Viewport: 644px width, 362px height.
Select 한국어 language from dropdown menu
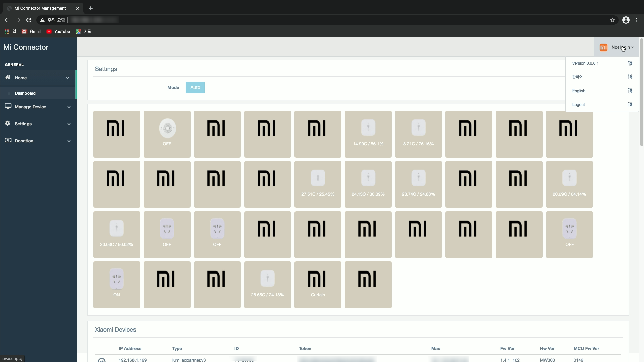pos(577,77)
